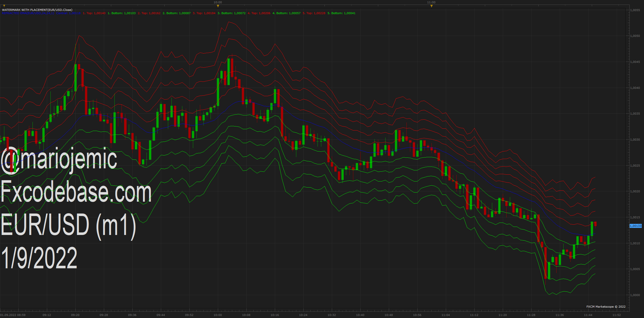Screen dimensions: 644x318
Task: Click the 10:48 label on bottom time axis
Action: (x=389, y=315)
